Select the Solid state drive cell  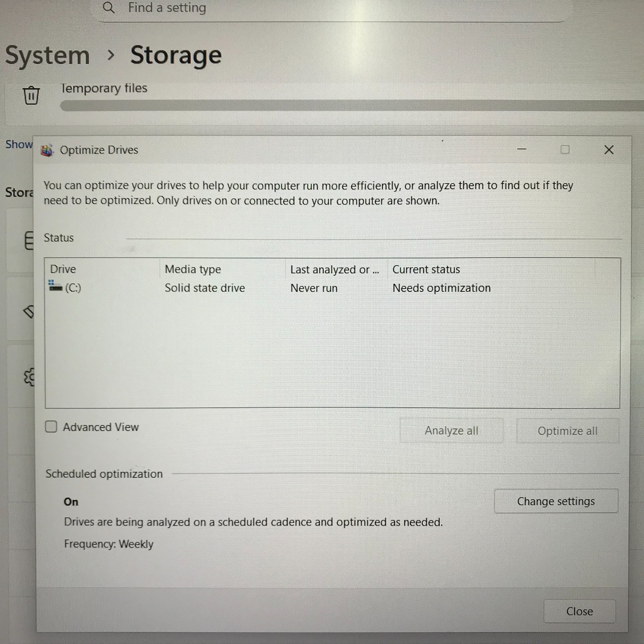(x=205, y=288)
